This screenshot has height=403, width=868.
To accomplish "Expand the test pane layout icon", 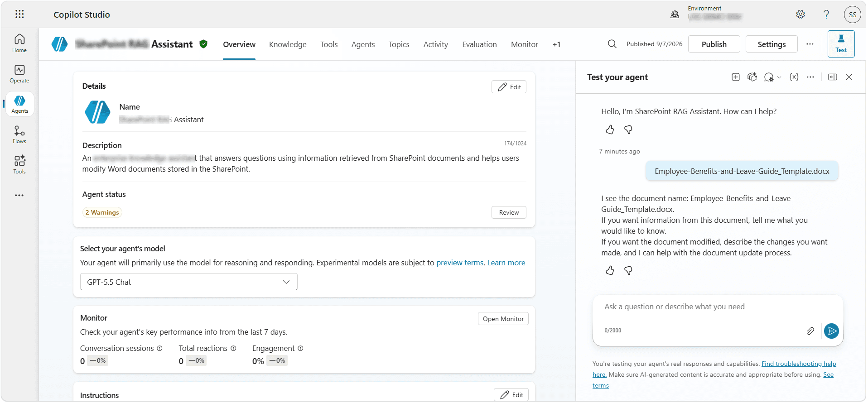I will pyautogui.click(x=833, y=77).
